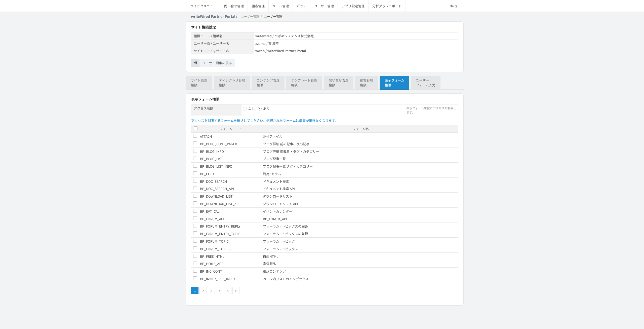Check BP_DOWNLOAD_LIST_API checkbox

point(195,203)
